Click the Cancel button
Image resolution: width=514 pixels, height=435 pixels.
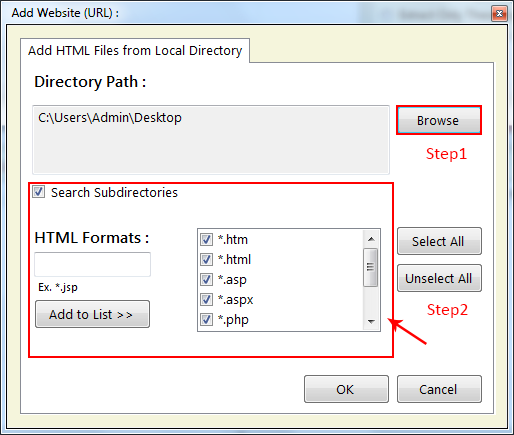[x=439, y=389]
